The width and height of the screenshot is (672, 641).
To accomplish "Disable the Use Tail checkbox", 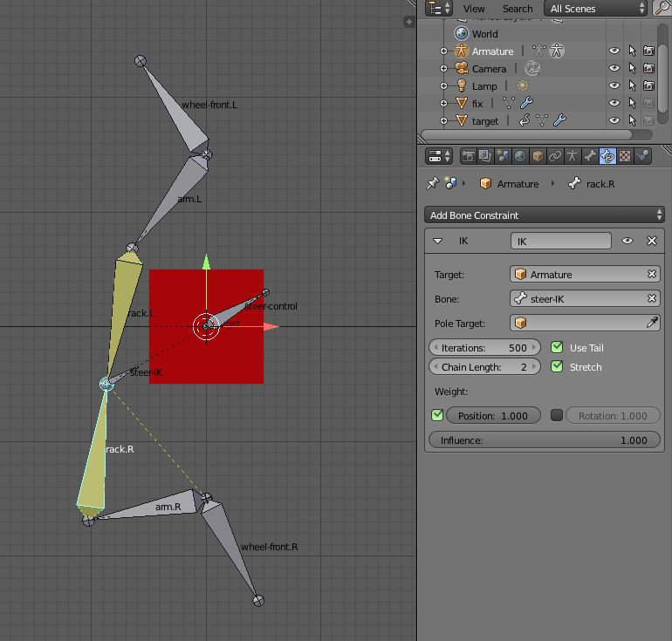I will coord(557,348).
